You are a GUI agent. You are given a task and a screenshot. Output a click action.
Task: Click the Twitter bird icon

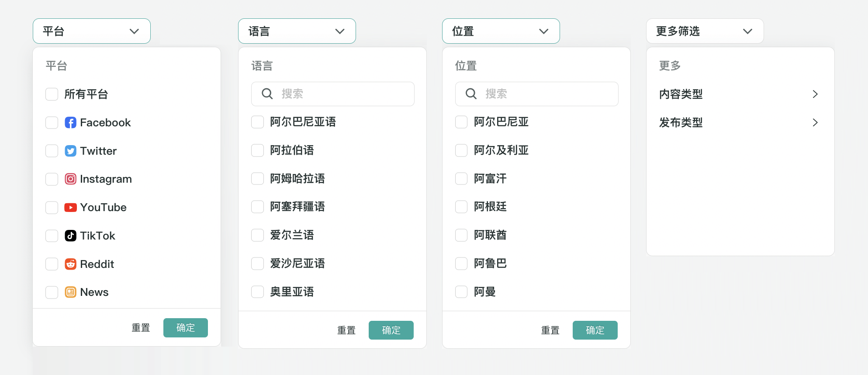pos(70,151)
